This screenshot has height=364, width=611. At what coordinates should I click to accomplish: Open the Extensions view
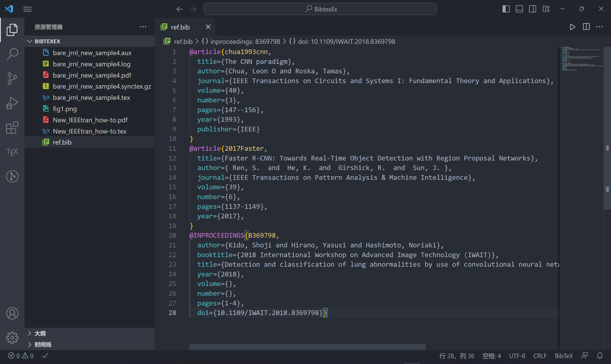(12, 128)
